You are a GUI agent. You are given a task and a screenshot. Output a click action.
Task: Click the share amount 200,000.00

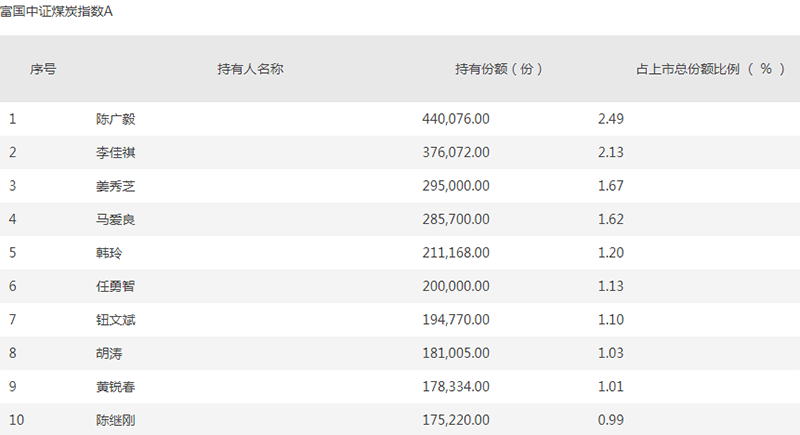click(x=456, y=286)
